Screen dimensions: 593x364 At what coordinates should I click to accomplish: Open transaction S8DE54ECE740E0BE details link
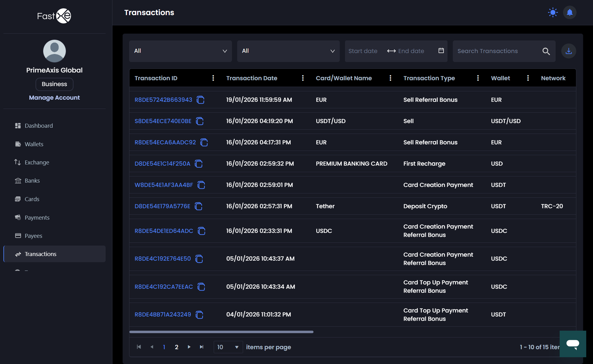click(163, 121)
